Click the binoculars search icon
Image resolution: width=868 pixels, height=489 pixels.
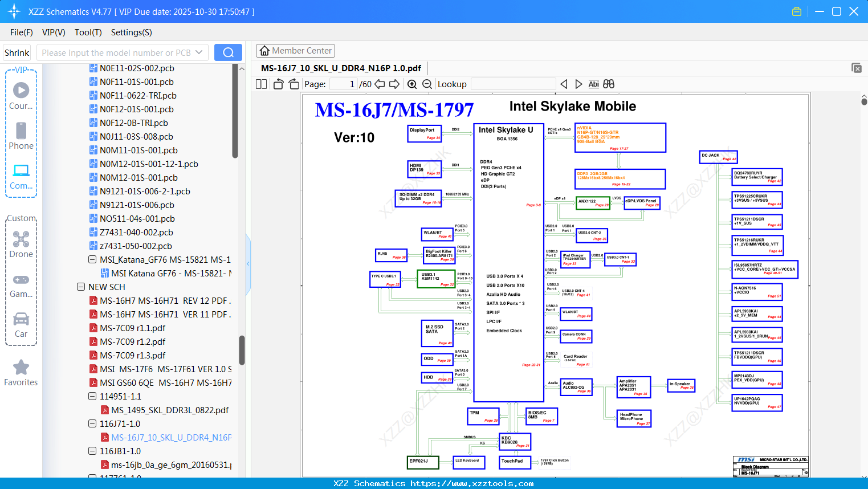[609, 84]
